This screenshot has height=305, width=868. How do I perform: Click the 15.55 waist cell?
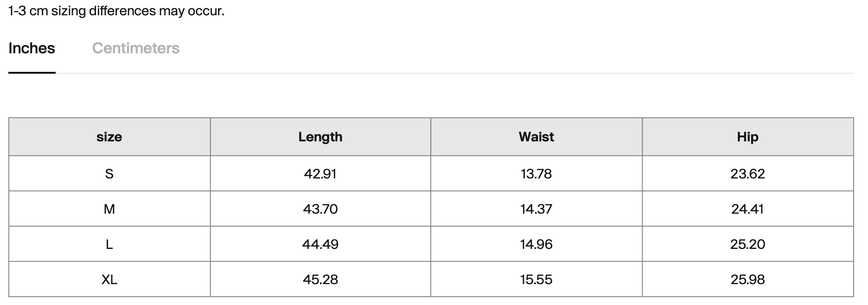pyautogui.click(x=536, y=280)
